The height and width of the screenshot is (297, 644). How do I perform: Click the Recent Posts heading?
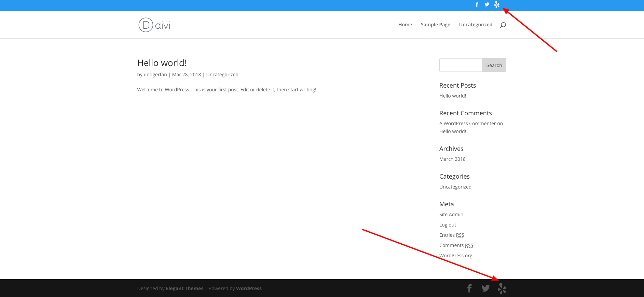[458, 86]
